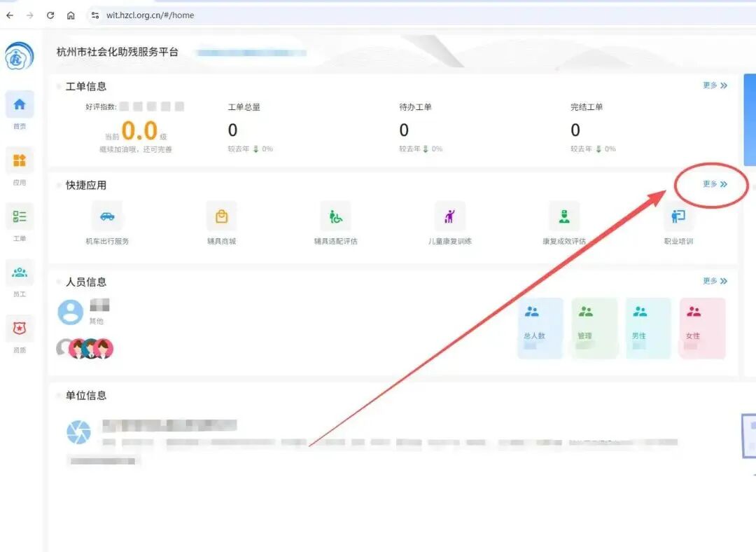Click the platform logo at top left

pos(20,56)
